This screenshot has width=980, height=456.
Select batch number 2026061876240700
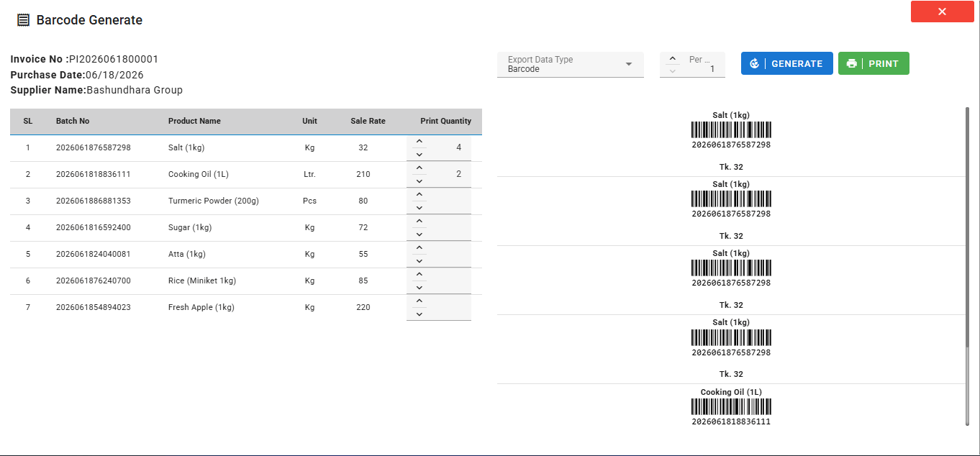coord(94,281)
